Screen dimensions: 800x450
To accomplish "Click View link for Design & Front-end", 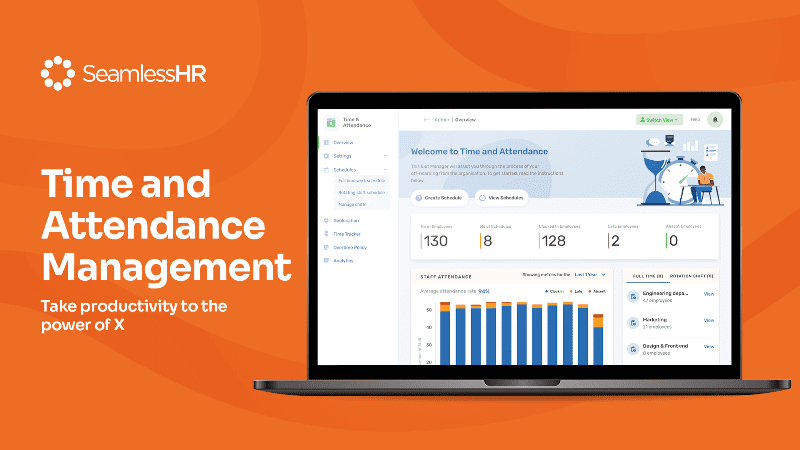I will [x=709, y=346].
